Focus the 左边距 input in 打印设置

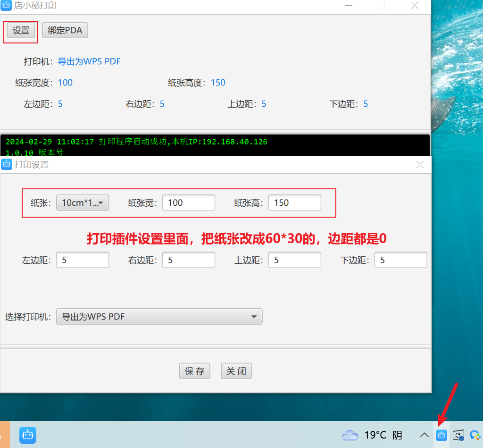click(83, 260)
